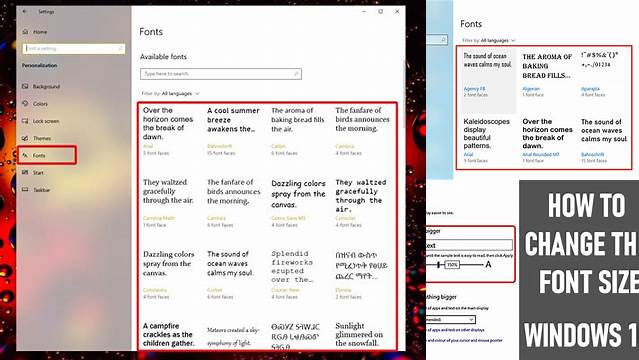The image size is (639, 360).
Task: Select Fonts in the sidebar
Action: 47,155
